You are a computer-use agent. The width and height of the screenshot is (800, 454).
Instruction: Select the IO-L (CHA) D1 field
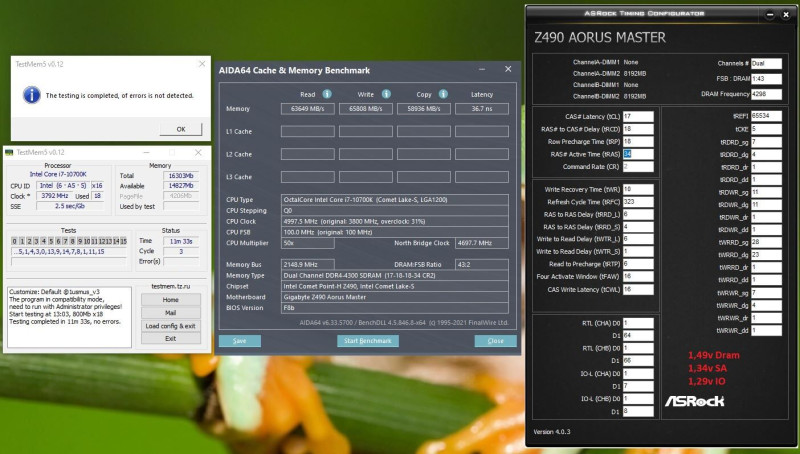click(638, 386)
